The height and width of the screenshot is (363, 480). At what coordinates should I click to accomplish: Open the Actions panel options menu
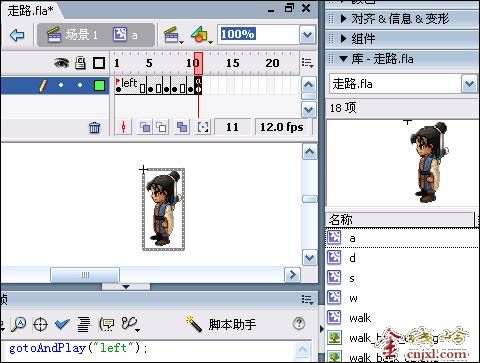pyautogui.click(x=307, y=300)
